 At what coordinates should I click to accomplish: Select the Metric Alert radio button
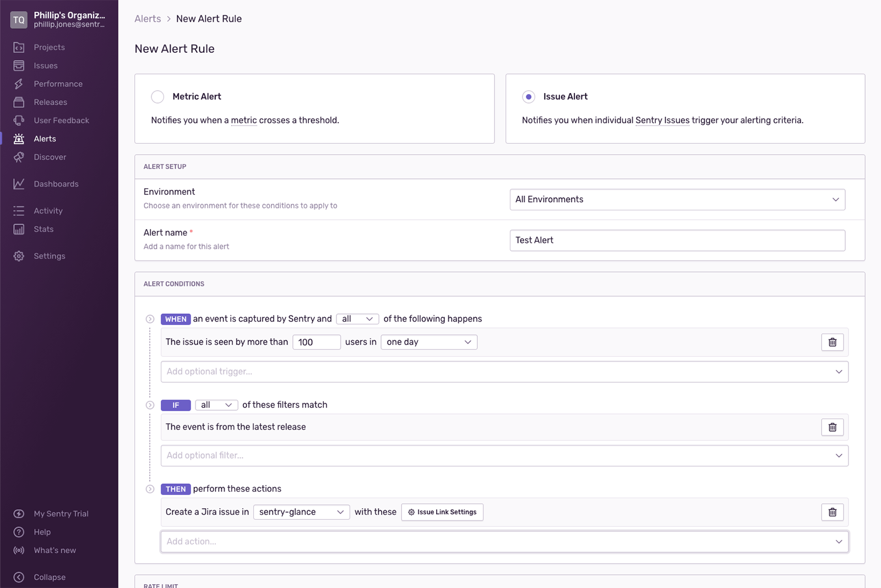point(157,96)
